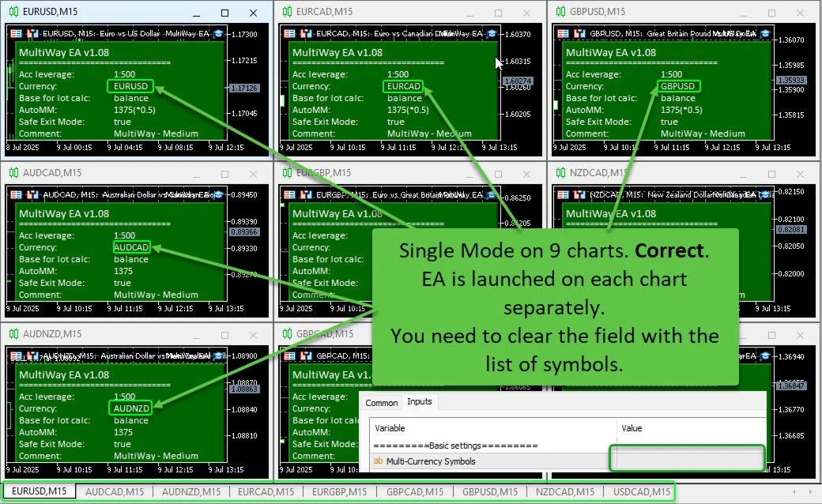Switch to the Common tab
The height and width of the screenshot is (504, 822).
pyautogui.click(x=382, y=402)
